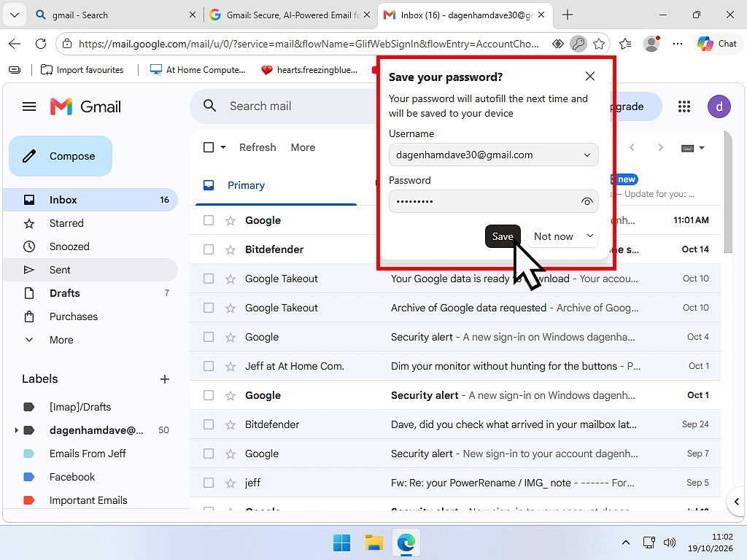This screenshot has width=747, height=560.
Task: Click the network icon in system tray
Action: click(x=649, y=542)
